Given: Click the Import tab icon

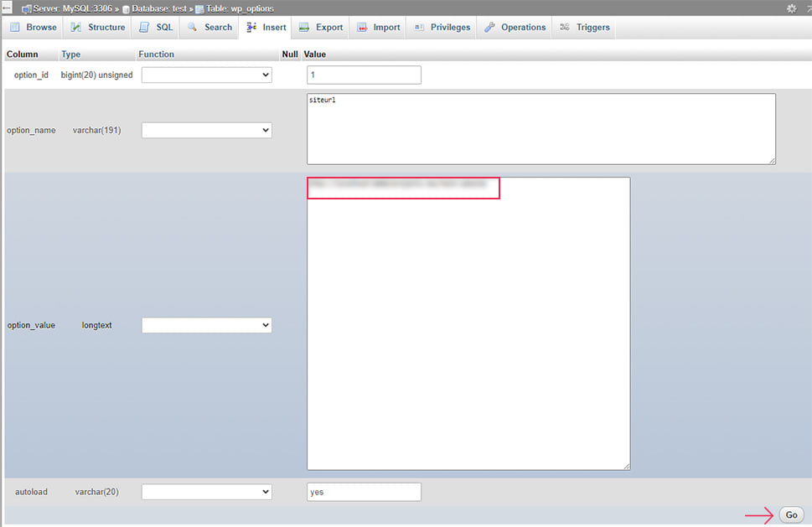Looking at the screenshot, I should point(362,27).
